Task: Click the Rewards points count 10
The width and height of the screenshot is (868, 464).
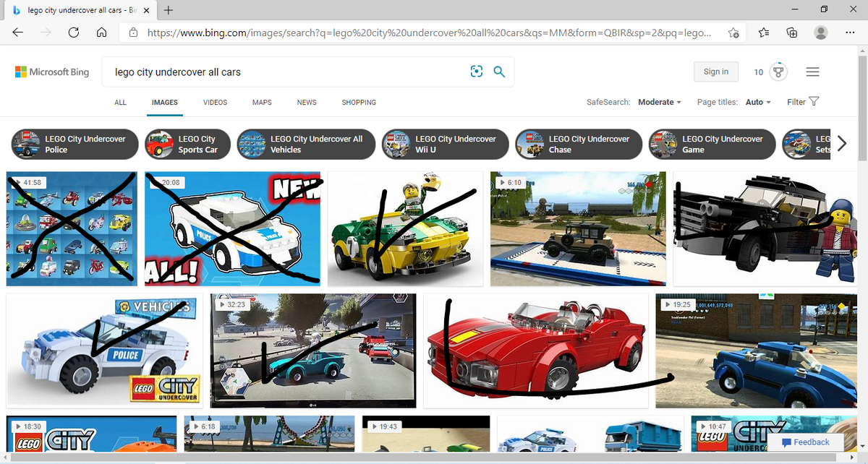Action: coord(758,72)
